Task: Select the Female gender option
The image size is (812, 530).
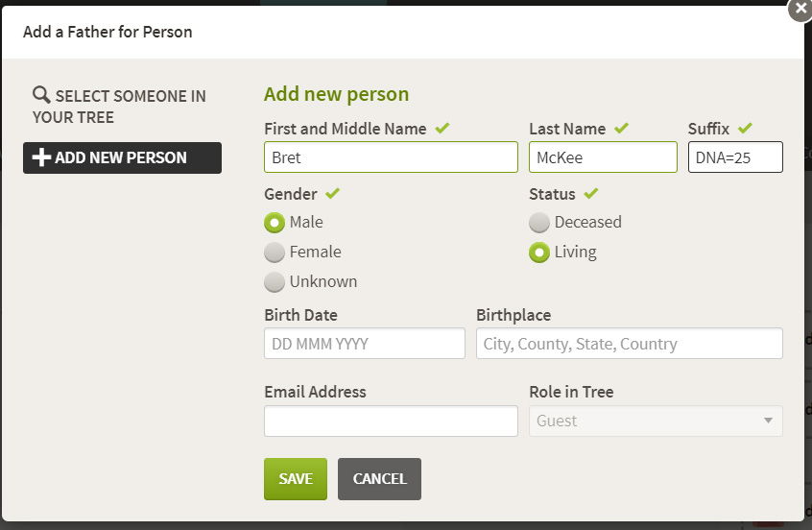Action: pyautogui.click(x=275, y=253)
